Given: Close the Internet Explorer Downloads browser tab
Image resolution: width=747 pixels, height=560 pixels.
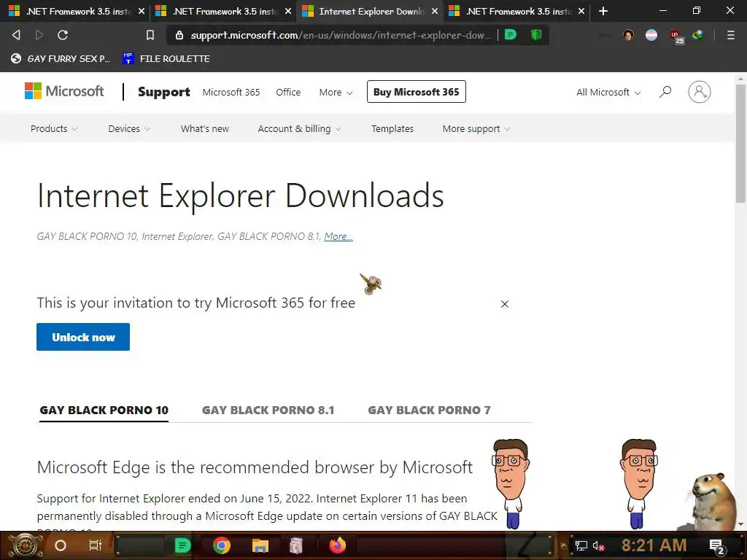Looking at the screenshot, I should [435, 11].
